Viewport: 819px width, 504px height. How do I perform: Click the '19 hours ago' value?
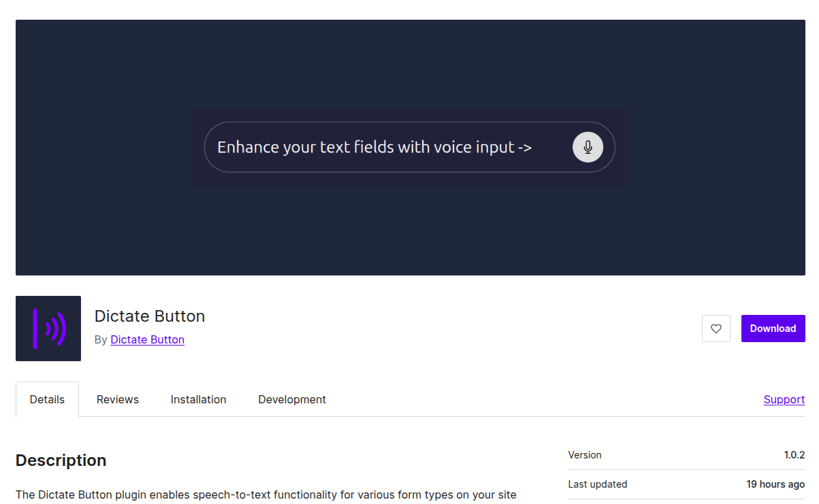775,484
